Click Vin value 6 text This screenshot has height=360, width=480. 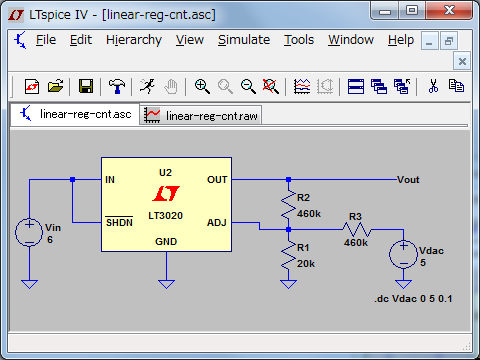(50, 240)
